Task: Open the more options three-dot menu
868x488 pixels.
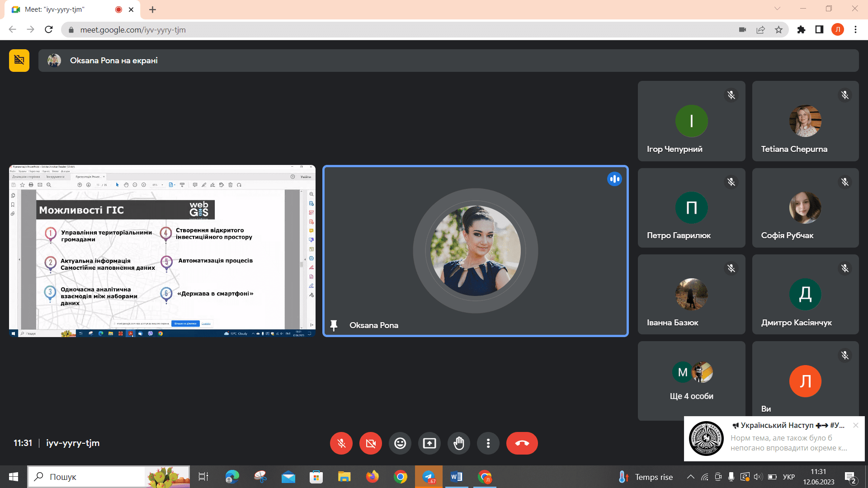Action: (488, 443)
